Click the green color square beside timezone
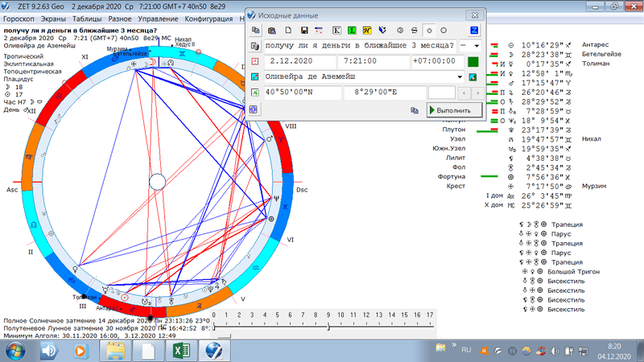644x362 pixels. tap(473, 61)
